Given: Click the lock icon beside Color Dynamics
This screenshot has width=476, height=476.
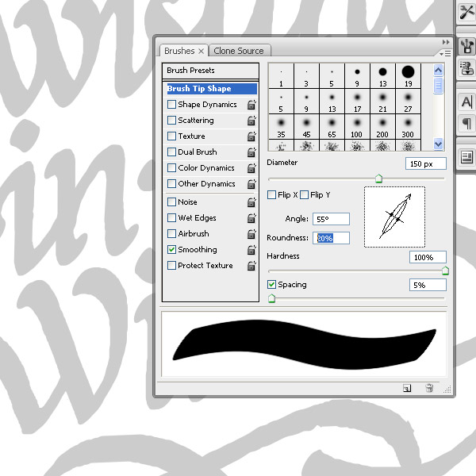Looking at the screenshot, I should [251, 167].
